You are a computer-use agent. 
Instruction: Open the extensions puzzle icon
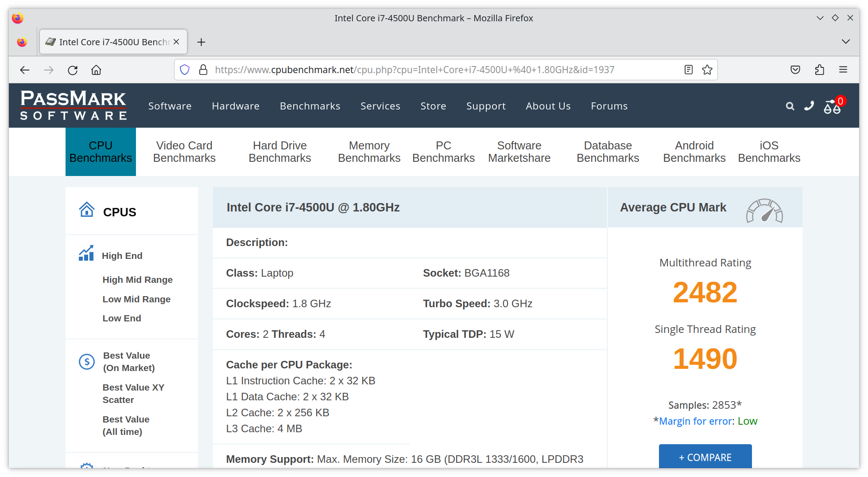(819, 70)
